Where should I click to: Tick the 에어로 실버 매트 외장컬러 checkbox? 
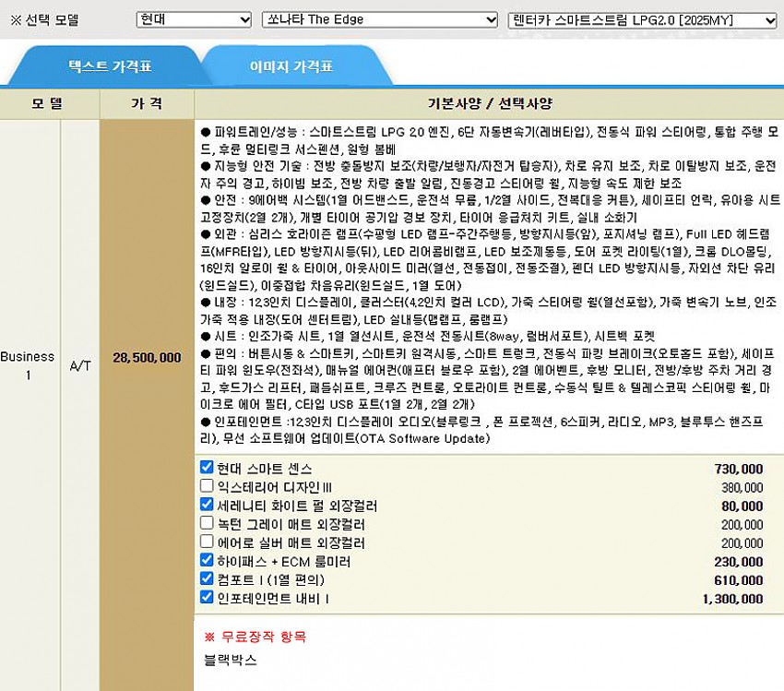(207, 542)
